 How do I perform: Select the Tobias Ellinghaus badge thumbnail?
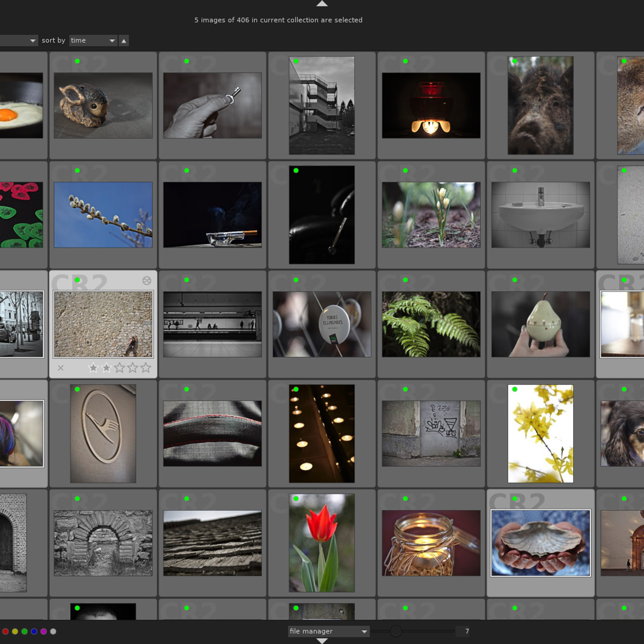click(322, 324)
